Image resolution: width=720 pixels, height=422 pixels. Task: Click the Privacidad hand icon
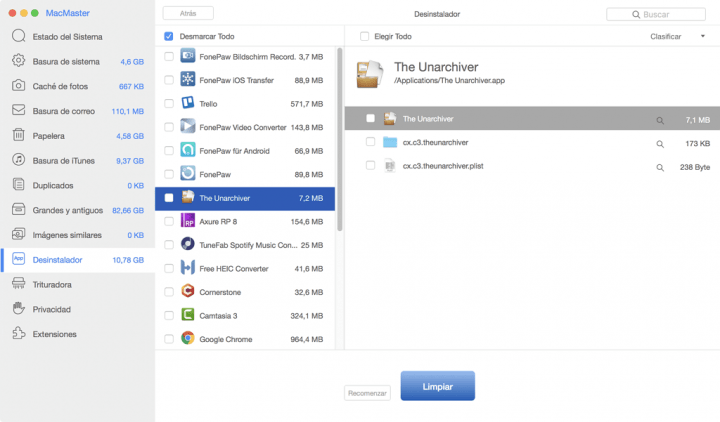pyautogui.click(x=18, y=309)
